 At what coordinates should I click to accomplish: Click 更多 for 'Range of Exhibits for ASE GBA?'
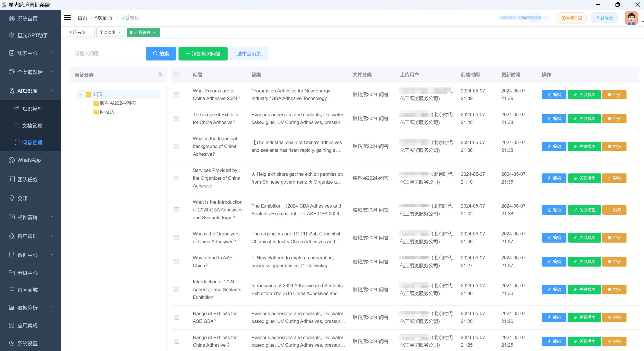coord(614,317)
